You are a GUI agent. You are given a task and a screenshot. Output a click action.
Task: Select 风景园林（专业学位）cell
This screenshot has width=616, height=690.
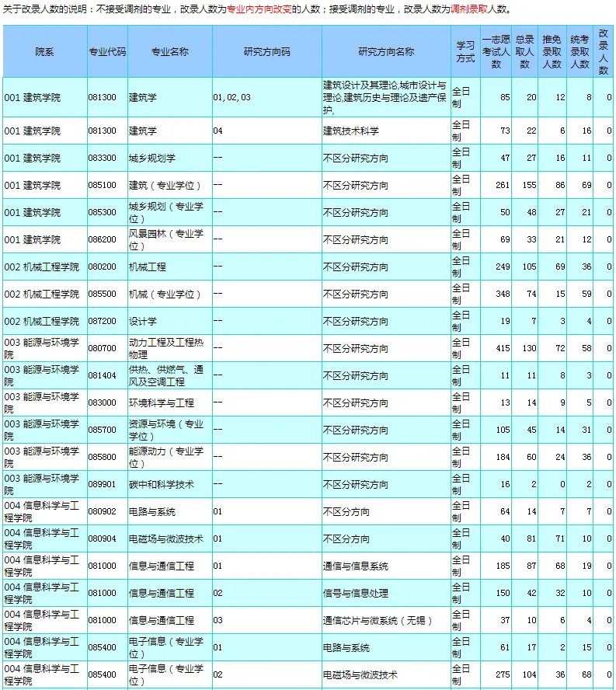point(170,239)
